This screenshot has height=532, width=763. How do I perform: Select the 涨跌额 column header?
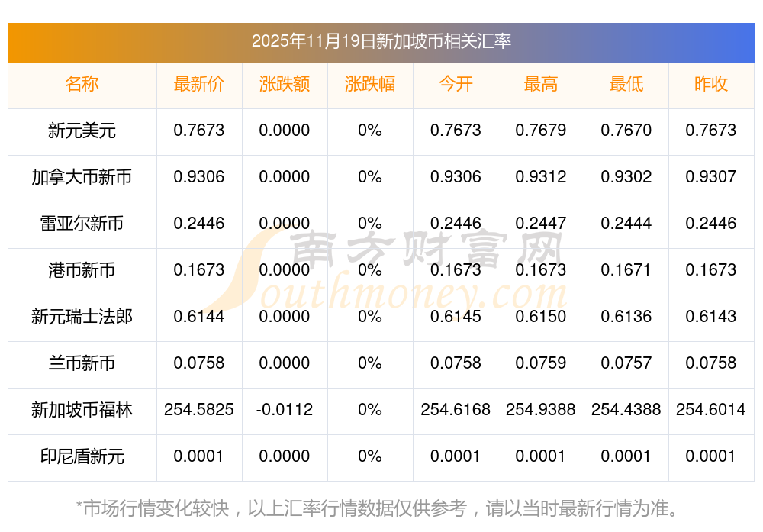point(284,84)
